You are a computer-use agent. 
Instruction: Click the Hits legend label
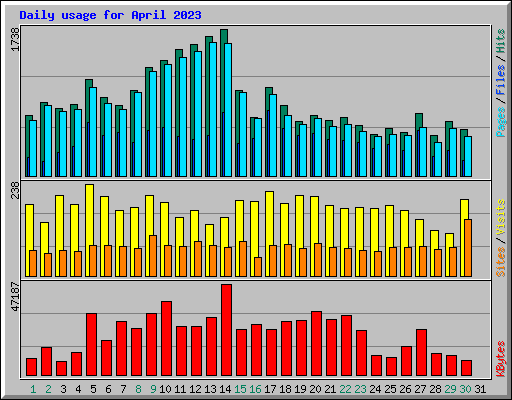501,41
